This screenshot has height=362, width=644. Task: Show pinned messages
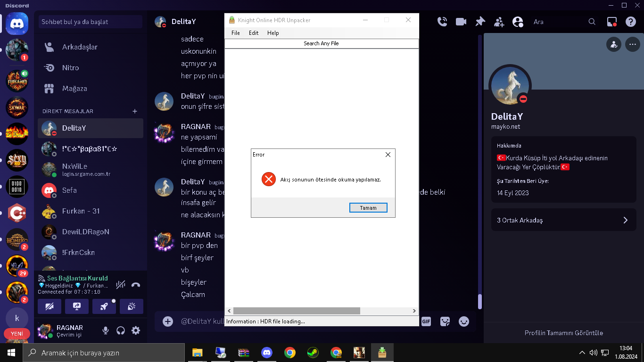(480, 22)
